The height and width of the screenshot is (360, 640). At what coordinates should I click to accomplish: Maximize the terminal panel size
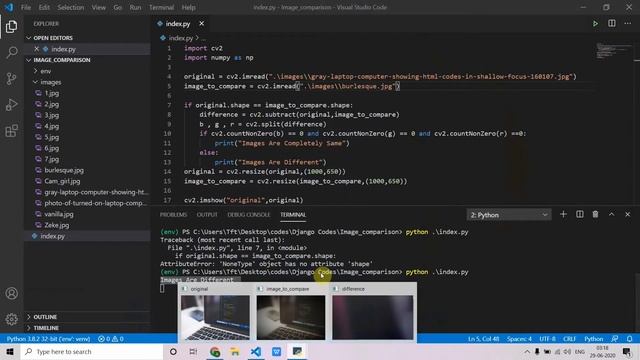coord(611,214)
